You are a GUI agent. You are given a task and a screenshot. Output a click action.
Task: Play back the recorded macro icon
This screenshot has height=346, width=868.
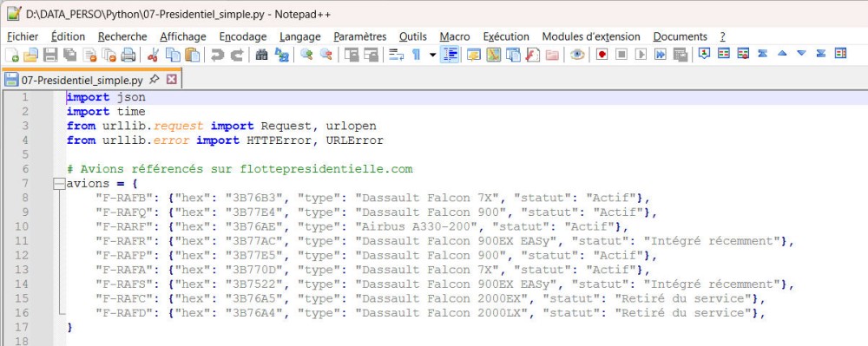click(x=641, y=54)
